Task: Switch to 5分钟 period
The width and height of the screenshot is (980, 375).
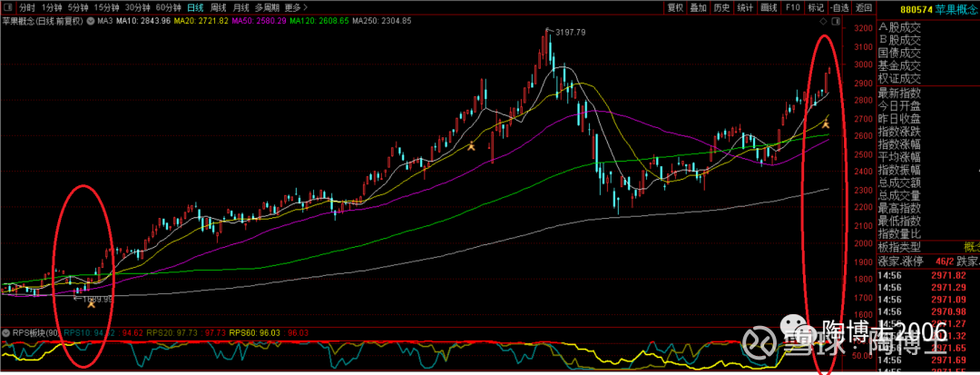Action: 77,8
